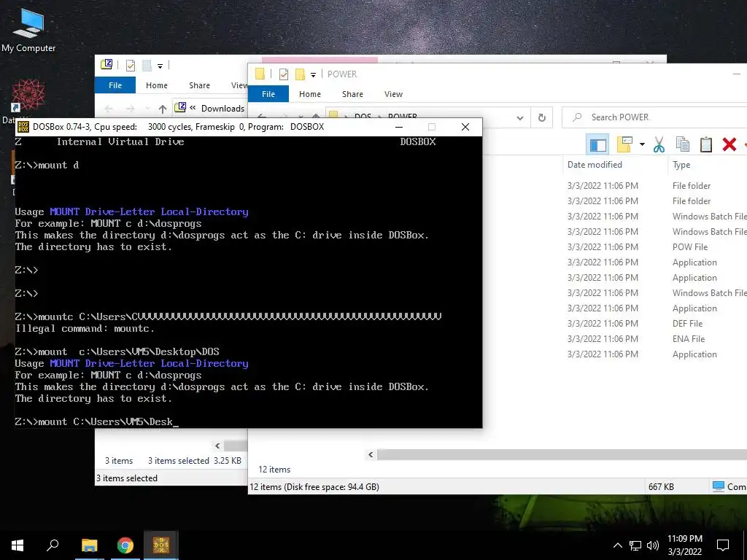Click the Paste clipboard icon in POWER toolbar
The width and height of the screenshot is (747, 560).
pyautogui.click(x=706, y=144)
